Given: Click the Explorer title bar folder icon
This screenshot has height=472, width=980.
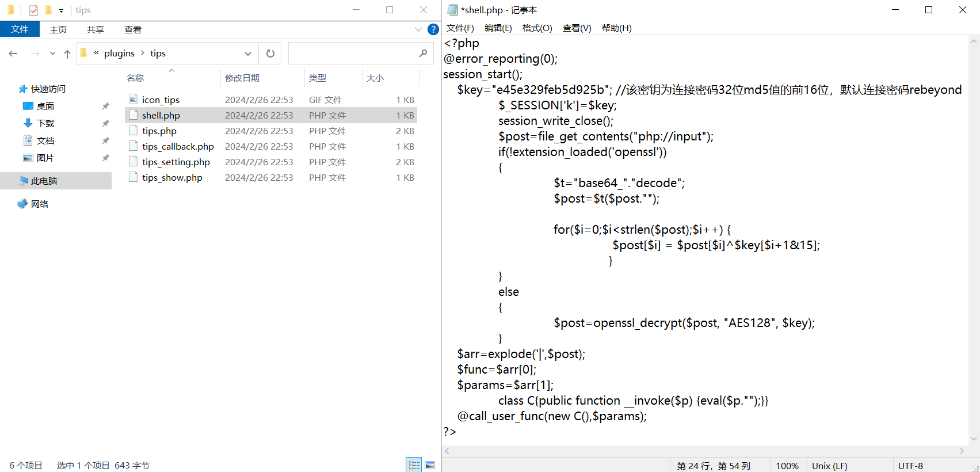Looking at the screenshot, I should [x=11, y=10].
